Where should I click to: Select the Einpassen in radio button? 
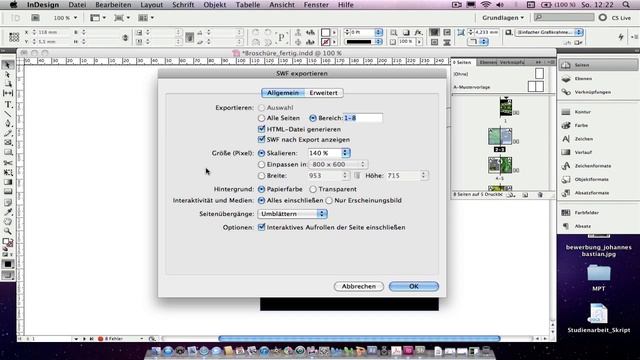(x=262, y=164)
